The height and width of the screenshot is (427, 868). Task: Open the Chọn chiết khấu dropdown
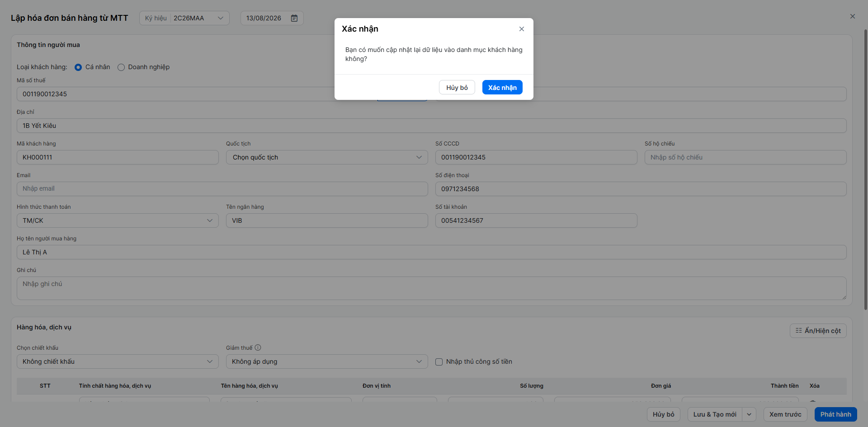[x=118, y=361]
